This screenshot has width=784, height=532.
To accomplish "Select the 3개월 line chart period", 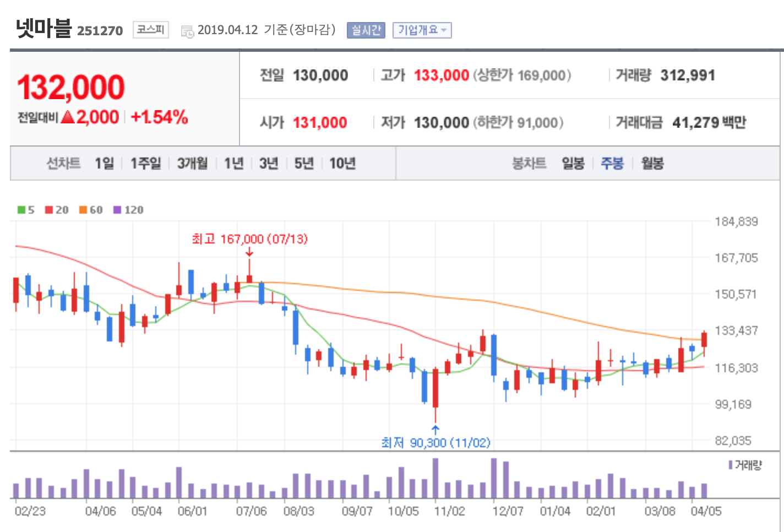I will tap(192, 163).
